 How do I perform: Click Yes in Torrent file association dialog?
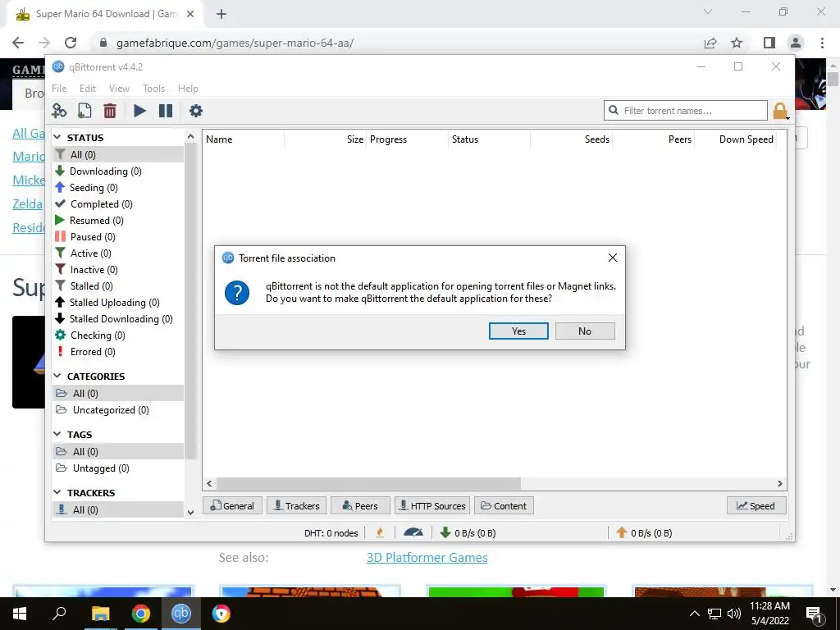pyautogui.click(x=518, y=331)
